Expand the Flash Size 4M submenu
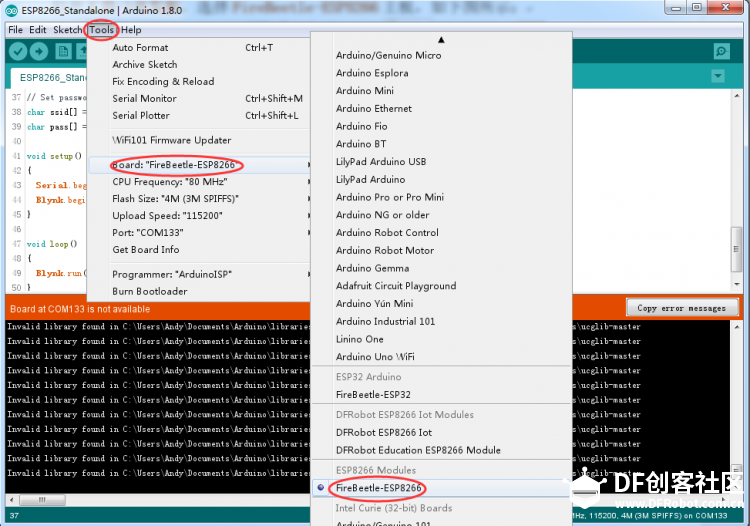The height and width of the screenshot is (526, 750). click(199, 199)
